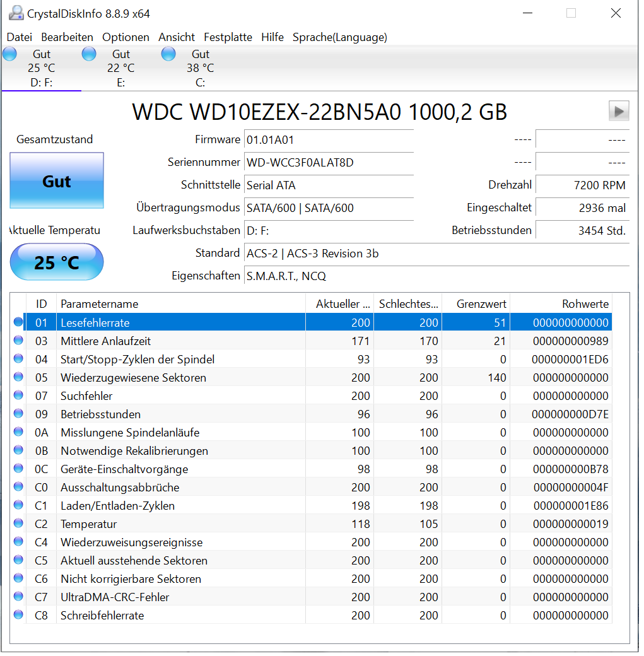Viewport: 644px width, 656px height.
Task: Click the Eingeschaltet value 2936 mal
Action: click(582, 208)
